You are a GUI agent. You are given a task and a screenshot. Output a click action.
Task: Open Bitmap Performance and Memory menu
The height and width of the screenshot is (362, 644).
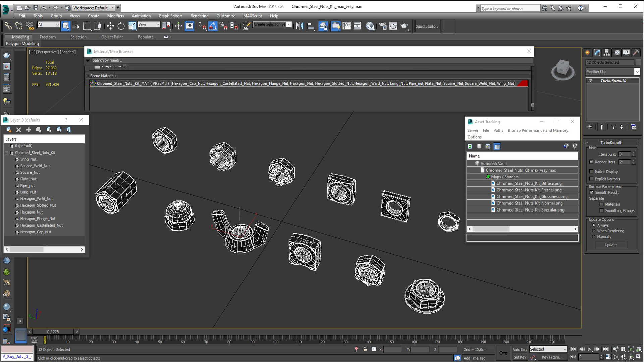pyautogui.click(x=538, y=130)
